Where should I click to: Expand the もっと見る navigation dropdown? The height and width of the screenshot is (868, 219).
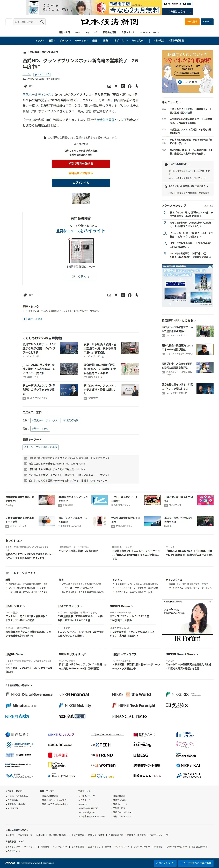pos(139,40)
